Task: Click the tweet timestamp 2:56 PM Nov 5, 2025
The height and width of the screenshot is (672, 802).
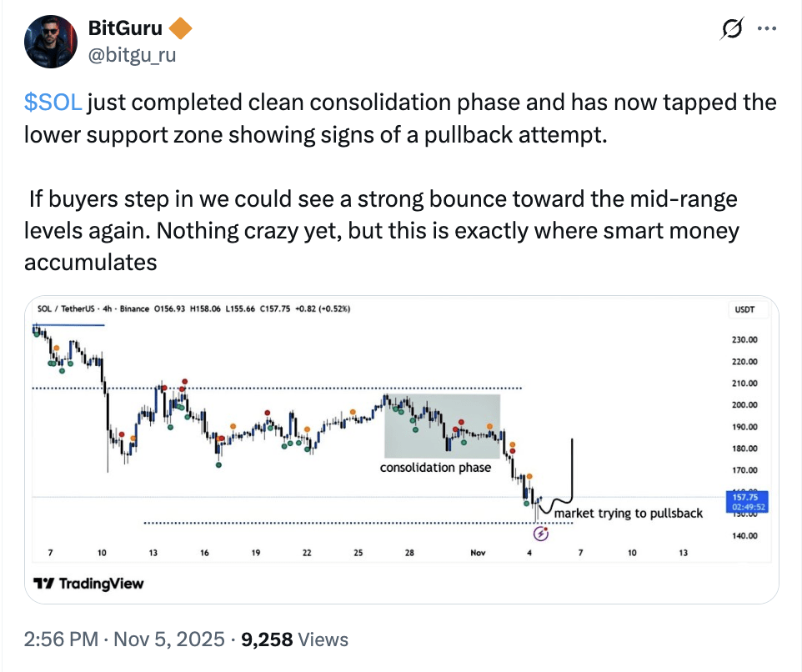Action: pyautogui.click(x=124, y=639)
